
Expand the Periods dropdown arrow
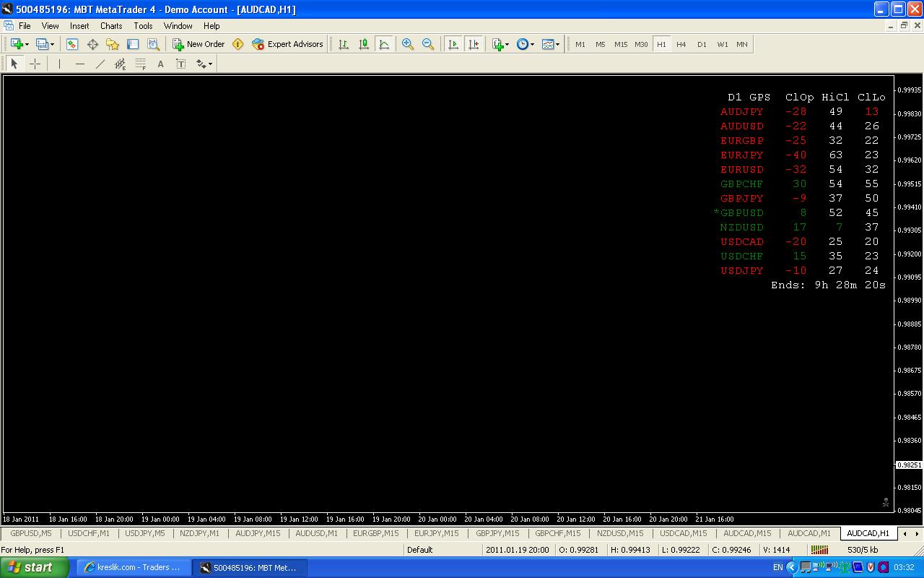click(x=532, y=44)
